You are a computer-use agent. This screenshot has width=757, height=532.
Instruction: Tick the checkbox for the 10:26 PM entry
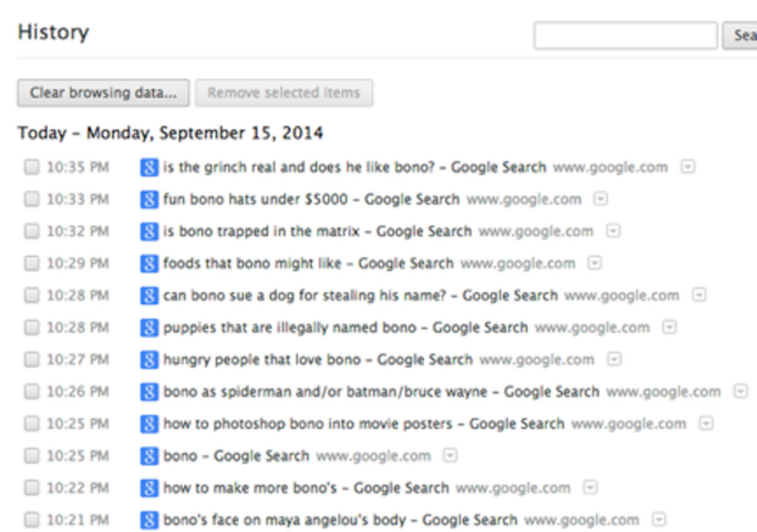click(x=32, y=391)
